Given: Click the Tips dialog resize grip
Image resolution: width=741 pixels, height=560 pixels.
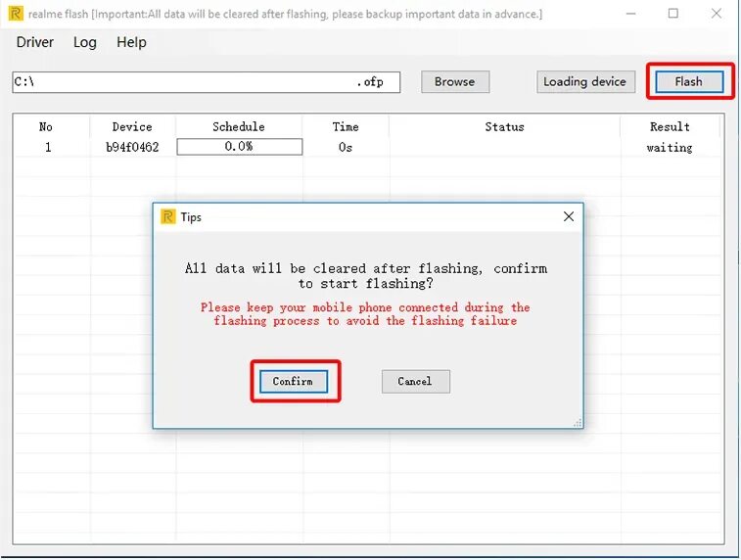Looking at the screenshot, I should [x=578, y=423].
